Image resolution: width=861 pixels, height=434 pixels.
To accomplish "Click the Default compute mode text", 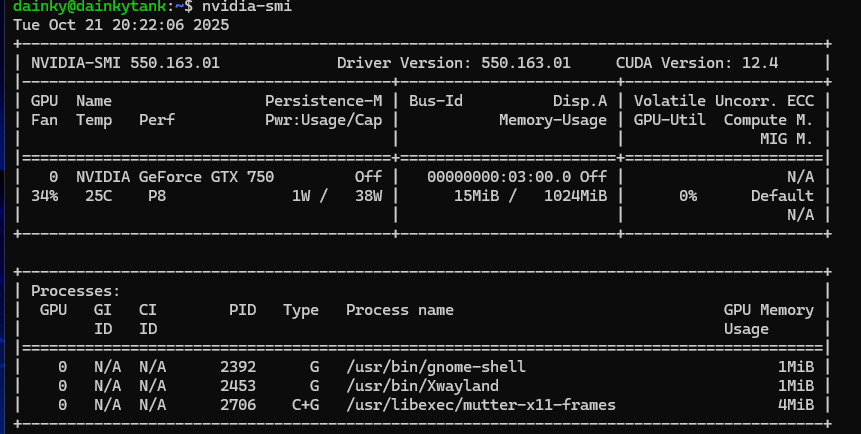I will (782, 196).
